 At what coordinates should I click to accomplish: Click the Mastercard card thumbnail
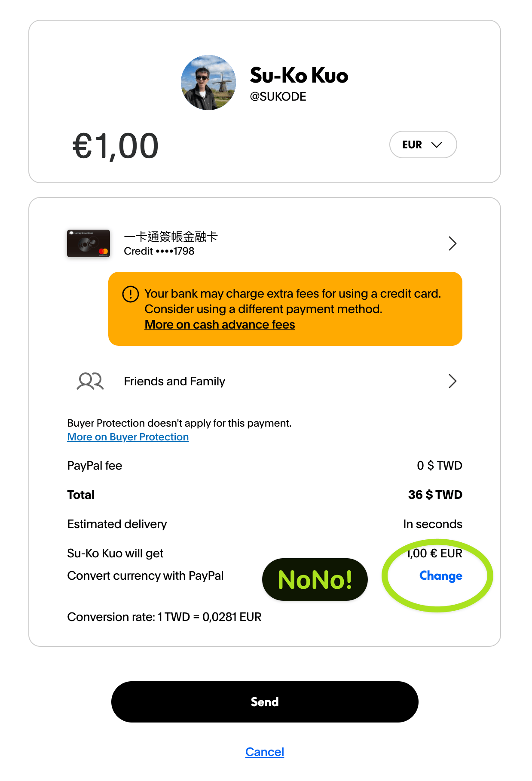(x=89, y=243)
